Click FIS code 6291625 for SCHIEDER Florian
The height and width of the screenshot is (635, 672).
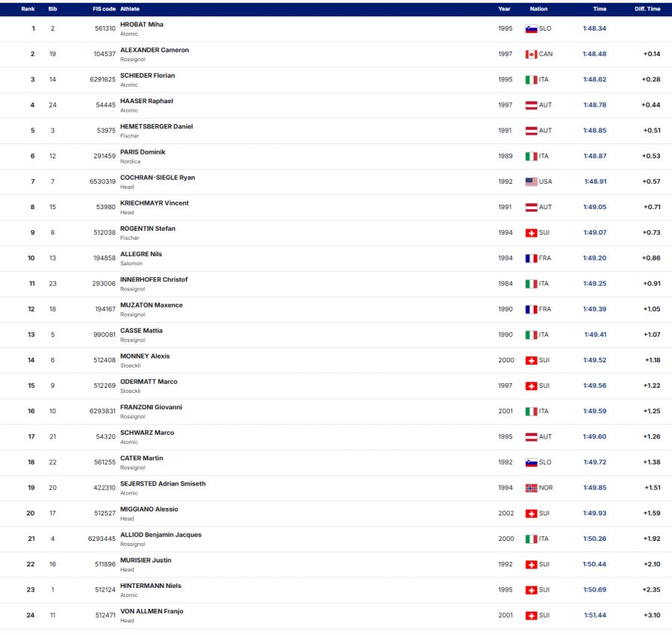[x=102, y=79]
